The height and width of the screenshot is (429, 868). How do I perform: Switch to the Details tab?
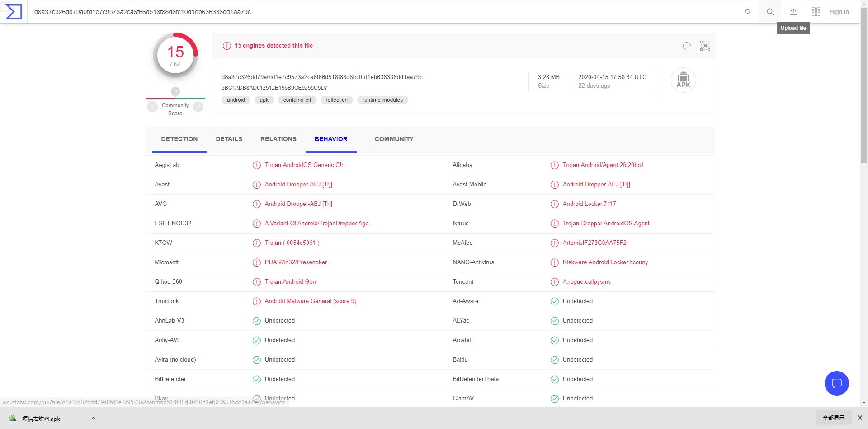click(x=229, y=139)
